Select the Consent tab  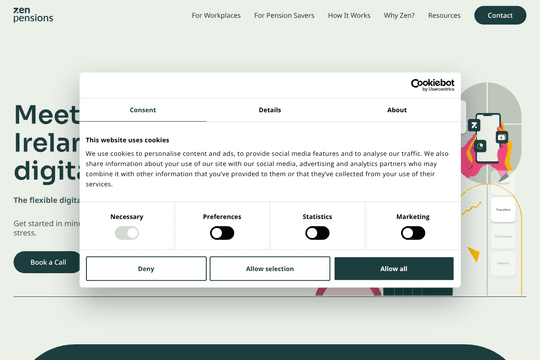(143, 110)
